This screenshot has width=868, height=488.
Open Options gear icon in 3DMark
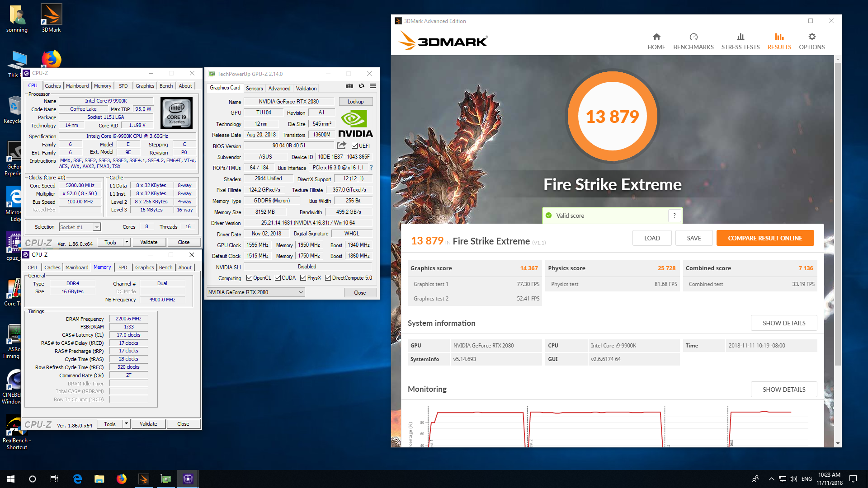tap(812, 37)
